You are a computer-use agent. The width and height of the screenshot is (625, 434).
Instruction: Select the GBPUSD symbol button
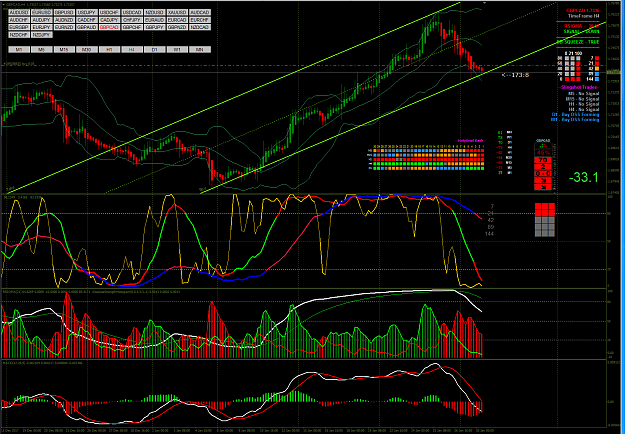pos(65,12)
